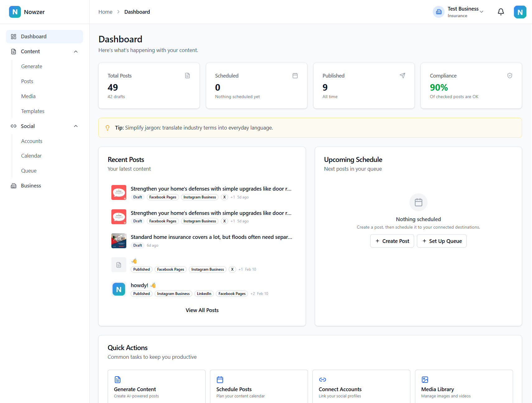
Task: Click the Content document icon in sidebar
Action: (x=13, y=52)
